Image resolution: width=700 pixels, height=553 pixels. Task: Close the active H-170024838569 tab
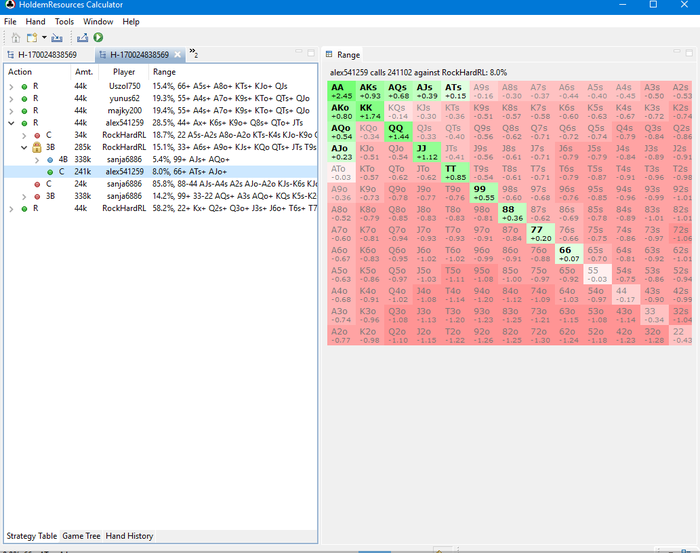(x=177, y=54)
